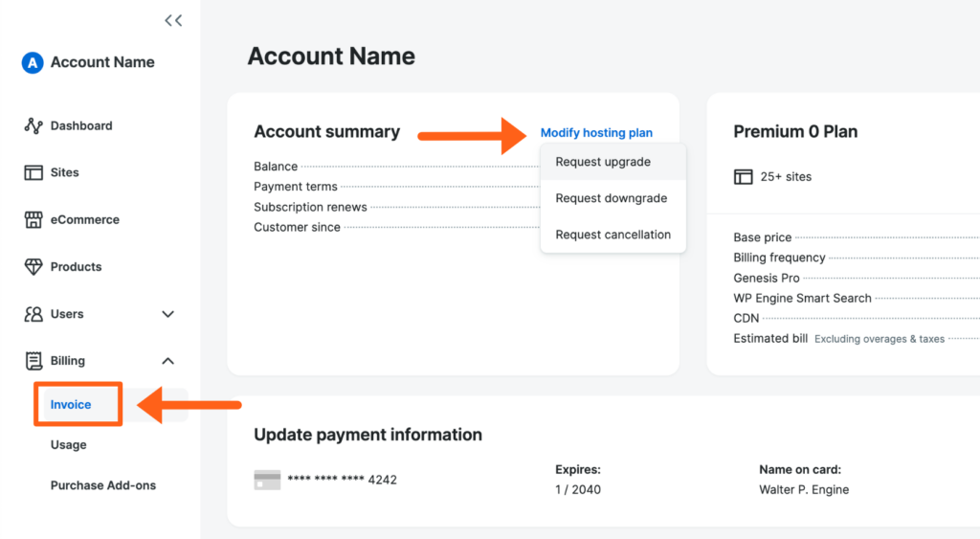
Task: Click the sites icon in Premium Plan card
Action: coord(744,177)
